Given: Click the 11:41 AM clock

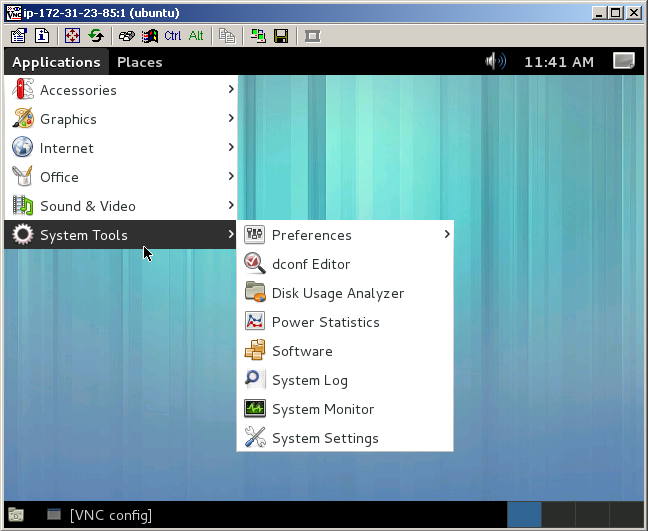Looking at the screenshot, I should click(558, 62).
